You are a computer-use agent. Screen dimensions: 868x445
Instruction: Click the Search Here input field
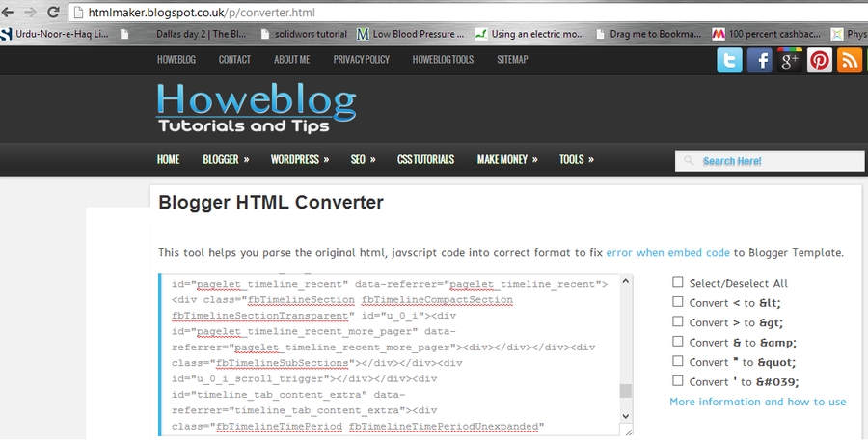[x=757, y=161]
